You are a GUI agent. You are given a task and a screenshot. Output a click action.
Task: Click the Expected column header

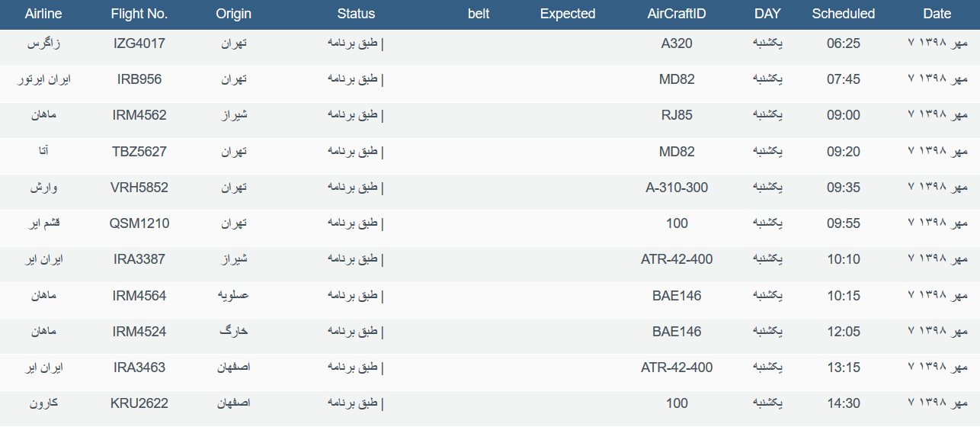[568, 14]
